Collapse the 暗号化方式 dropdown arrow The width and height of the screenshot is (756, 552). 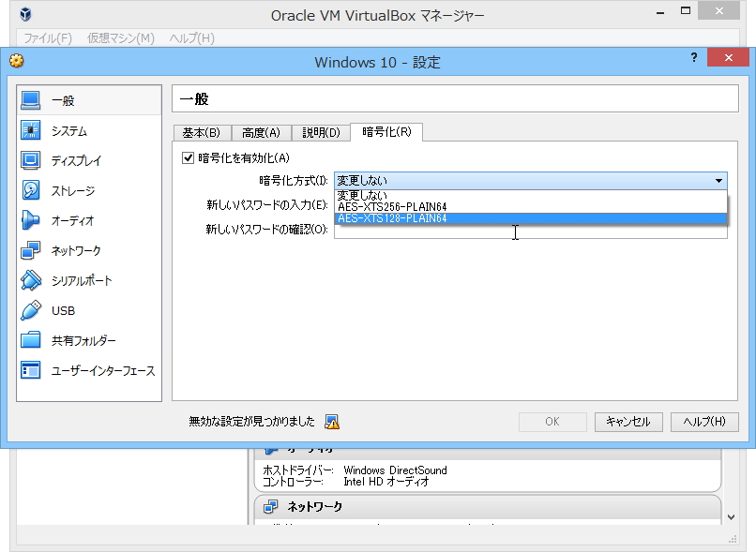(718, 181)
